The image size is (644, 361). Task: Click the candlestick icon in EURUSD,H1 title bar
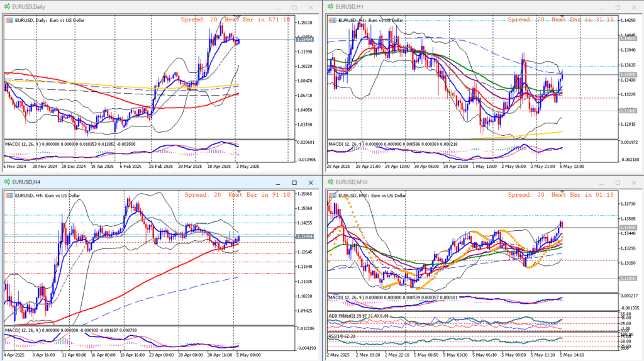click(330, 6)
